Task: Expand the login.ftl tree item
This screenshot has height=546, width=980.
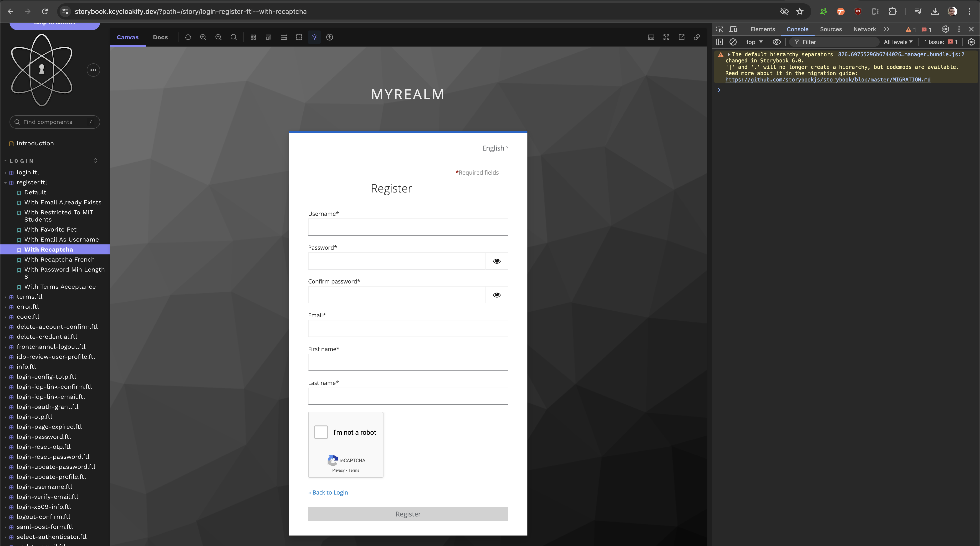Action: (x=28, y=172)
